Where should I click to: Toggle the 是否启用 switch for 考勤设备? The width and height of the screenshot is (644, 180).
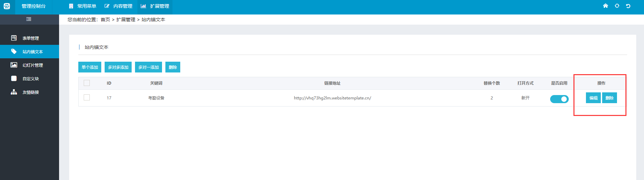click(x=559, y=99)
